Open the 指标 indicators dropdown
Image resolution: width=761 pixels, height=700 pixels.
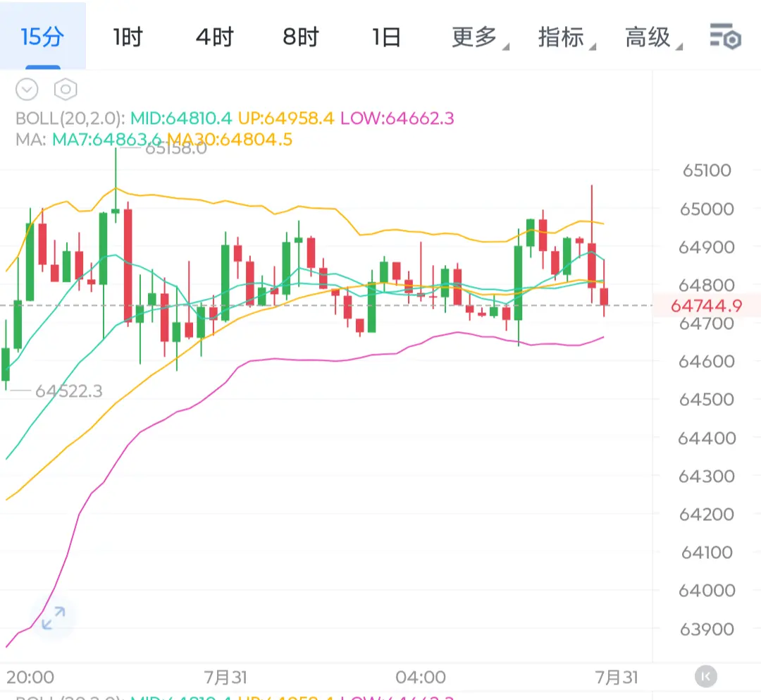pos(566,37)
